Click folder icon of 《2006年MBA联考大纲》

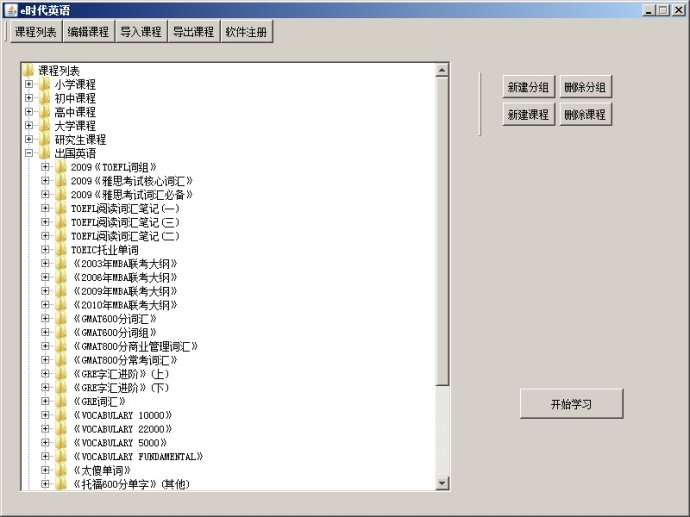pos(61,277)
